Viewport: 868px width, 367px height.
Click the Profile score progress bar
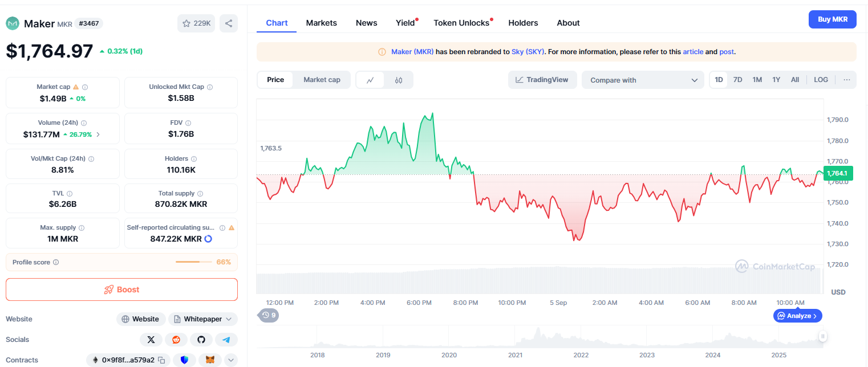click(193, 262)
